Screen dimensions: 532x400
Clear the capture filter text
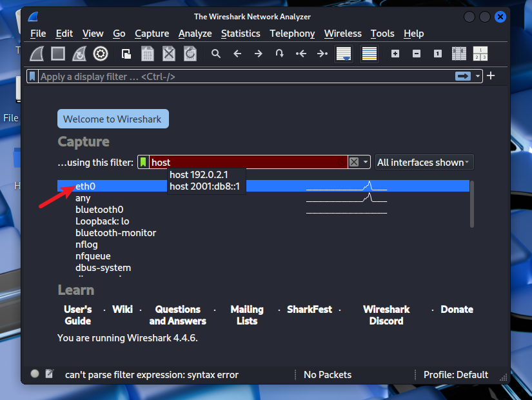click(x=354, y=163)
